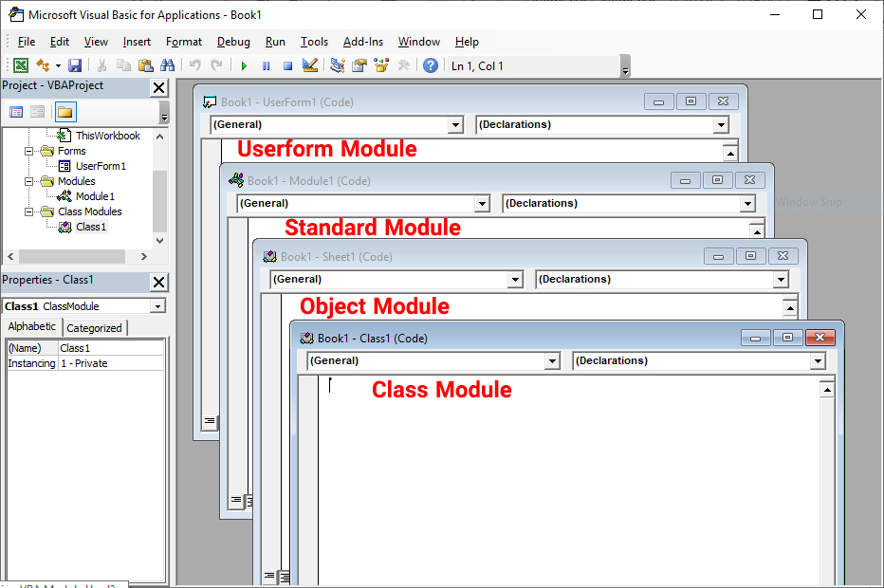Click the Copy toolbar icon

coord(123,66)
